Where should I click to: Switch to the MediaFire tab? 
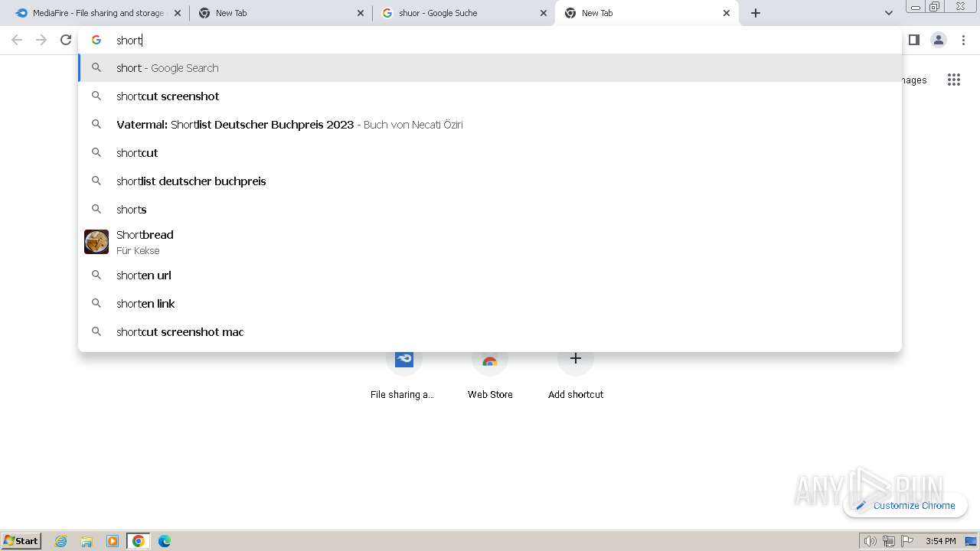tap(97, 13)
